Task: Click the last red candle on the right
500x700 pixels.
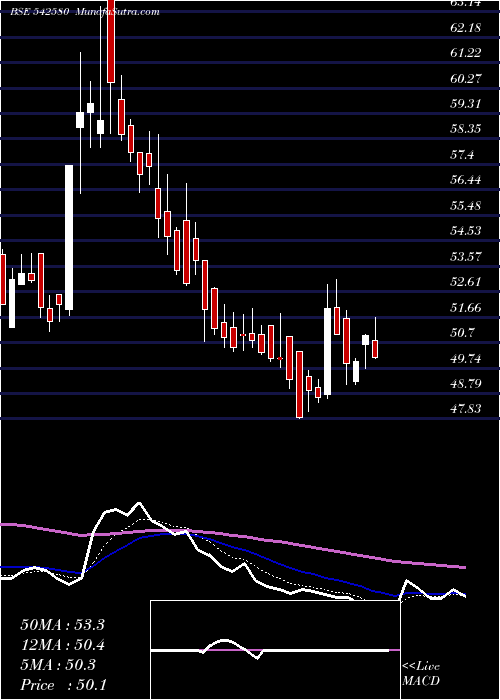Action: 375,349
